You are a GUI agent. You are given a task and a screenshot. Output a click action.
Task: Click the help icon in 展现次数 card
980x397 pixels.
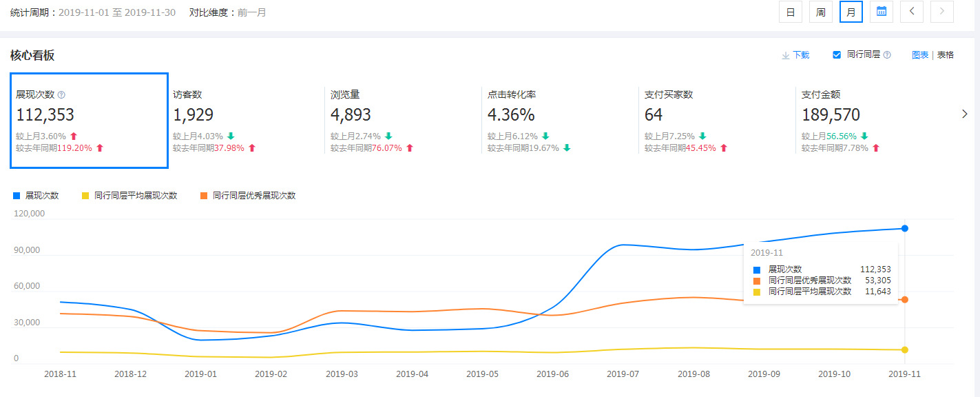click(x=61, y=94)
